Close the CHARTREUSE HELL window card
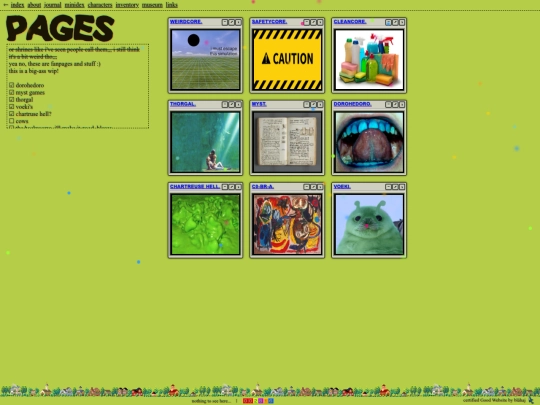540x405 pixels. coord(238,187)
